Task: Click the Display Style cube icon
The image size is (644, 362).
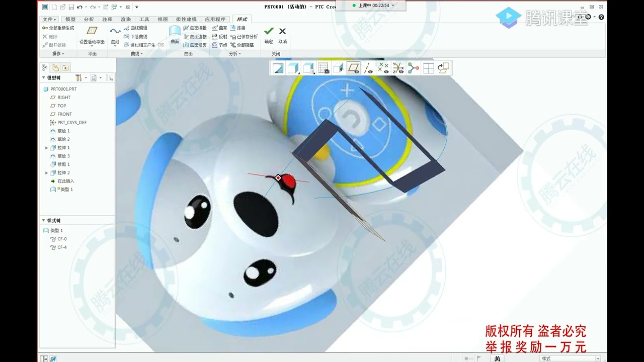Action: (293, 68)
